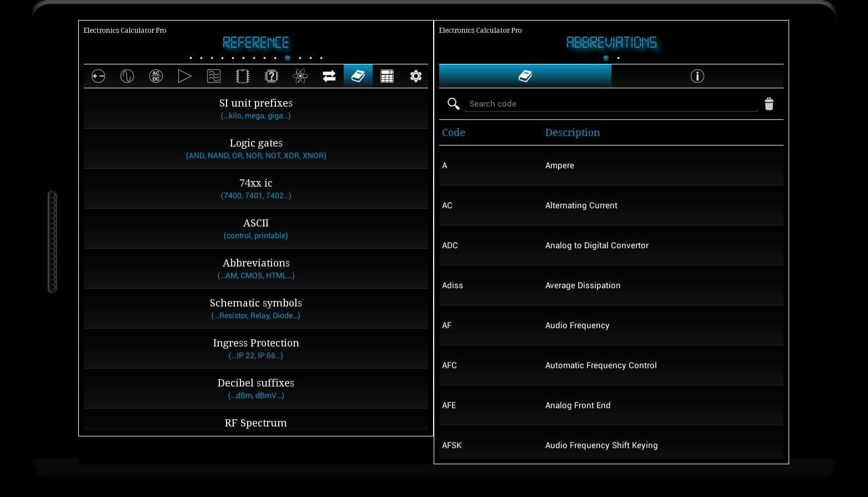Switch to the info tab in Abbreviations
868x497 pixels.
point(697,76)
